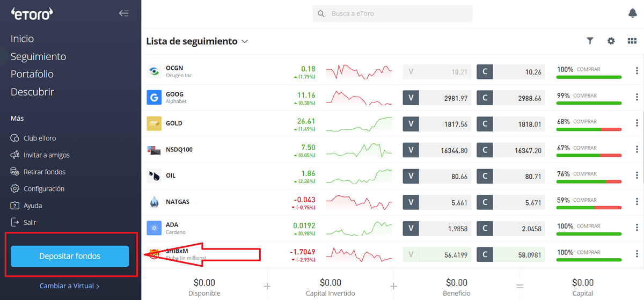Open the three-dot menu for OCGN row
Viewport: 644px width, 300px height.
[636, 71]
